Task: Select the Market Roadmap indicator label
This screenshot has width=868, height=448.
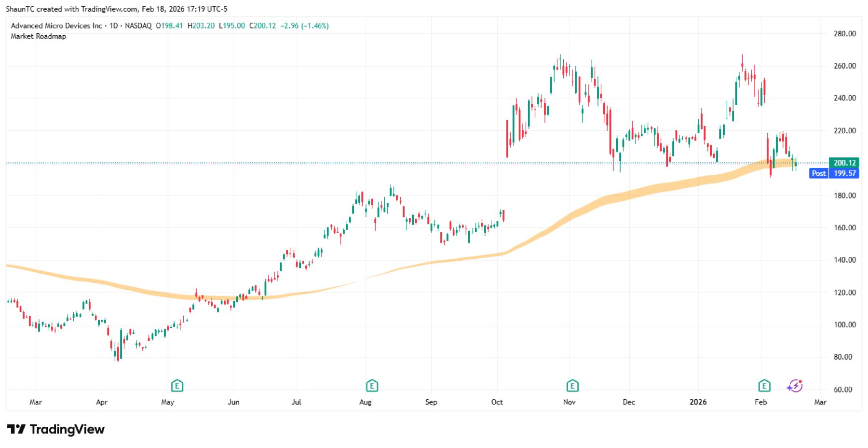Action: click(39, 36)
